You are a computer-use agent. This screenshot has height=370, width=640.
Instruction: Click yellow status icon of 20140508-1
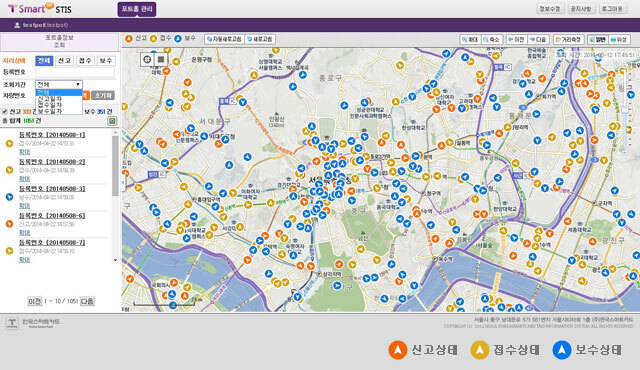(9, 143)
